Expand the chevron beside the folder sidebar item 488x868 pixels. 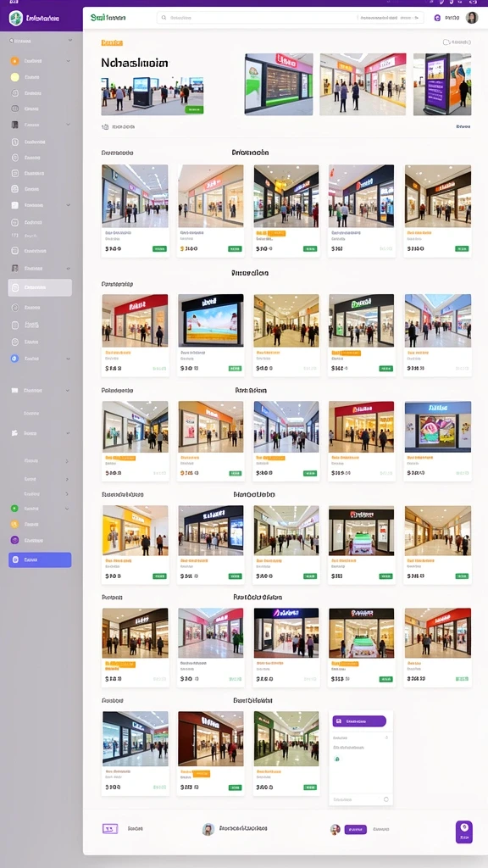(68, 390)
